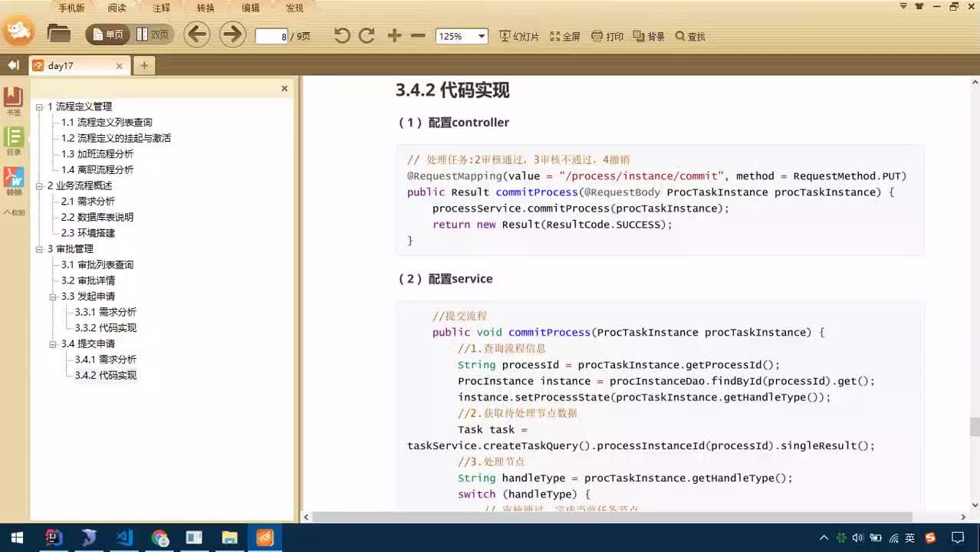Open outline item '2.2 数据库表说明'

click(x=97, y=217)
